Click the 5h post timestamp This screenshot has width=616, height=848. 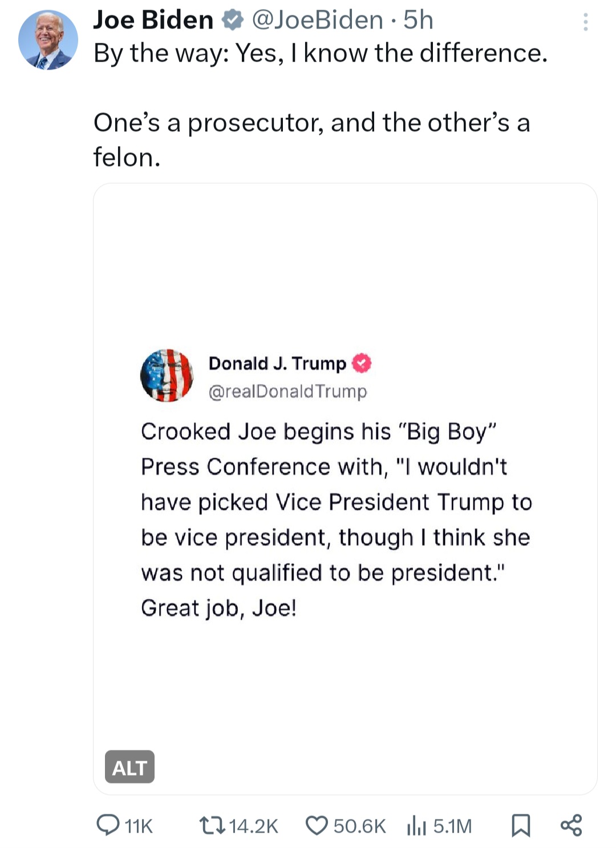[x=418, y=20]
